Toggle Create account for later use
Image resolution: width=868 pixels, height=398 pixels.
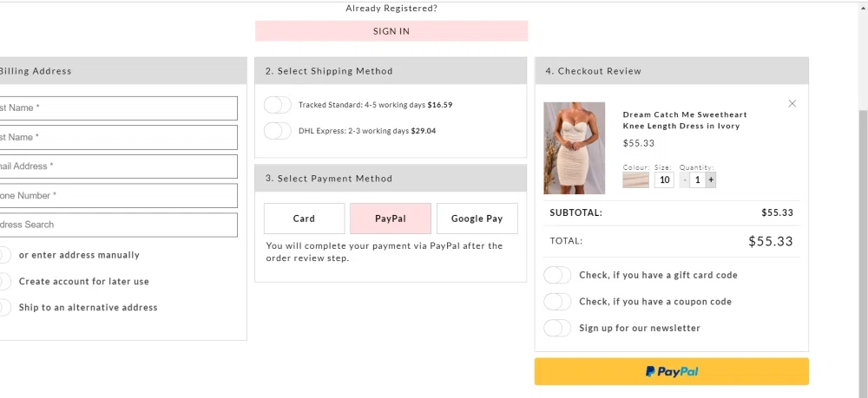coord(5,282)
